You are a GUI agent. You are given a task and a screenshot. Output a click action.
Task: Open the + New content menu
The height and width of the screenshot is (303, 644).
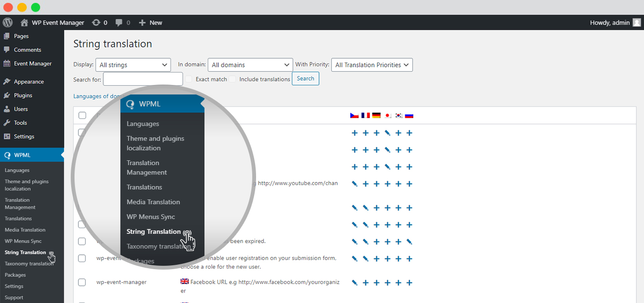click(x=150, y=22)
